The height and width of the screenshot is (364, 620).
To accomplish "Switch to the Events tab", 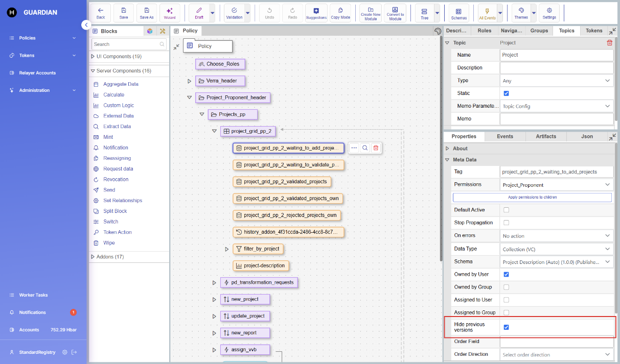I will [x=505, y=136].
